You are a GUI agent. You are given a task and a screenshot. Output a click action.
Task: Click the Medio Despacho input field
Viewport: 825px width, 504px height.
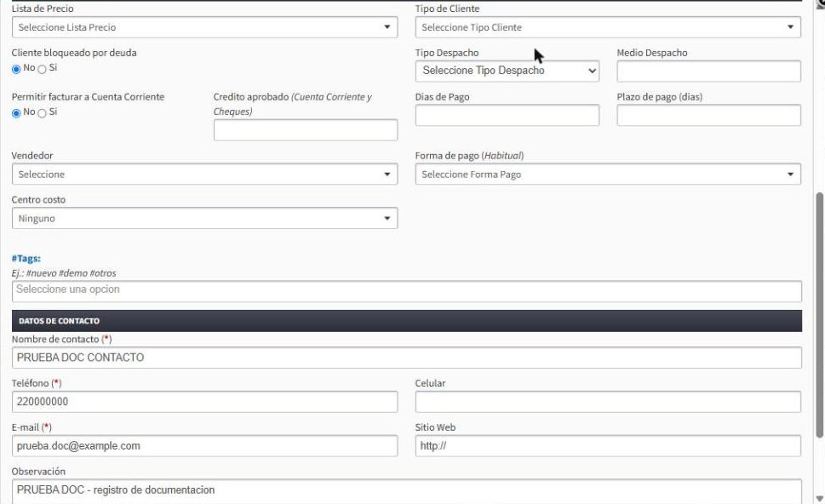[708, 71]
